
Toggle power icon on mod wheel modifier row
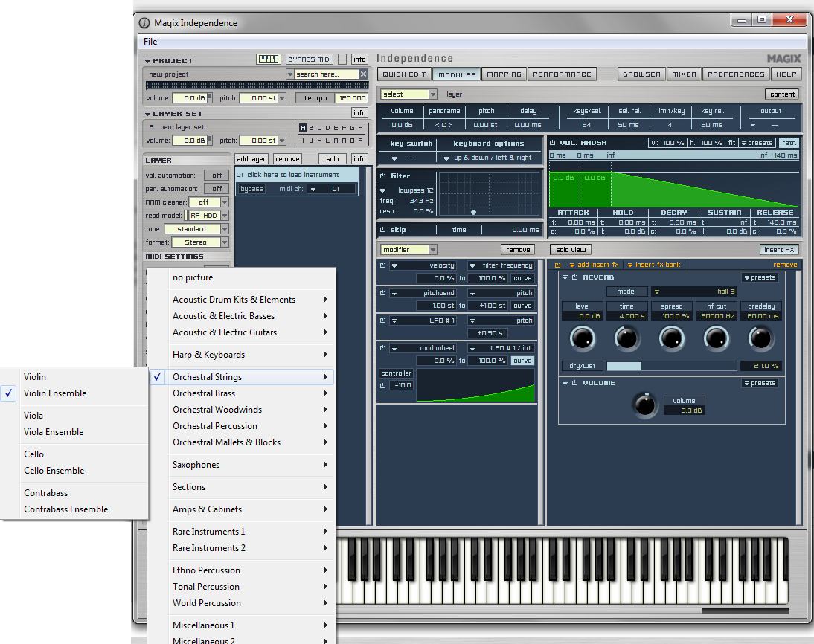[383, 348]
